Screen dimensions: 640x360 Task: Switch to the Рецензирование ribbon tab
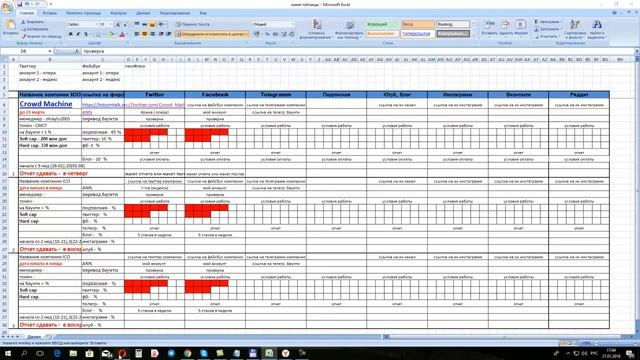[x=175, y=13]
